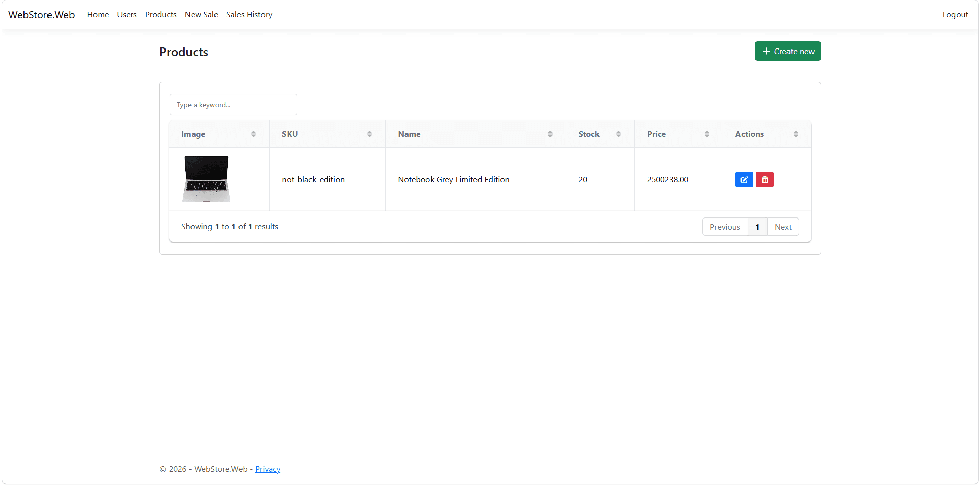Viewport: 980px width, 485px height.
Task: Select page 1 in pagination
Action: pos(757,227)
